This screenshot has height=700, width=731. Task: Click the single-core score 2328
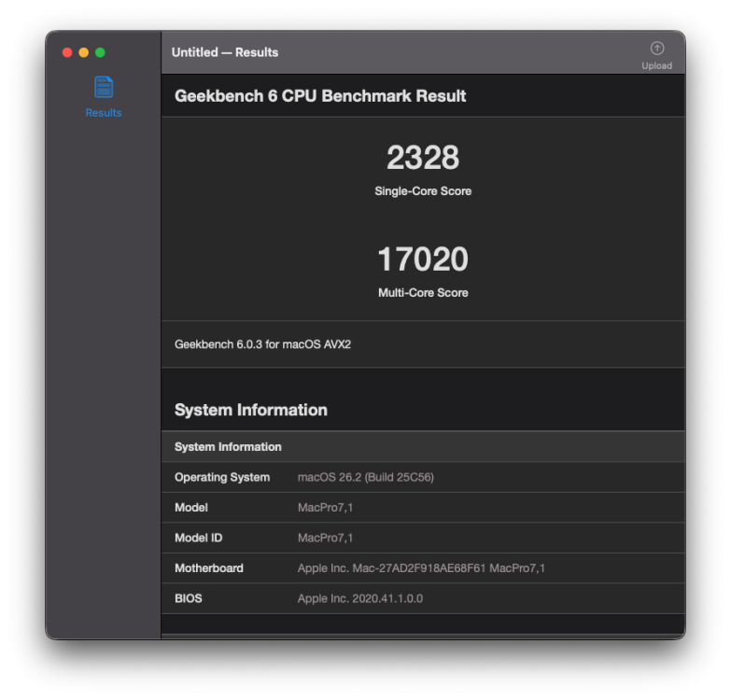[x=423, y=158]
